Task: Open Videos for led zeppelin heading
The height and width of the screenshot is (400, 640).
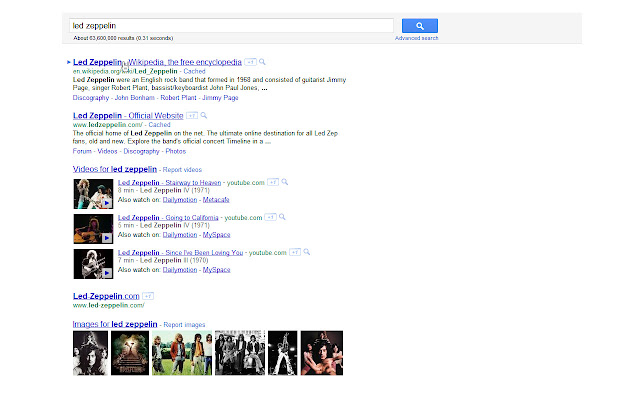Action: point(115,169)
